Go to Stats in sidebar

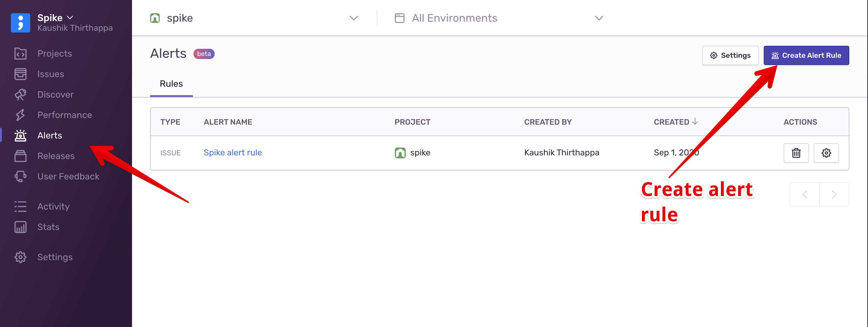pyautogui.click(x=48, y=227)
